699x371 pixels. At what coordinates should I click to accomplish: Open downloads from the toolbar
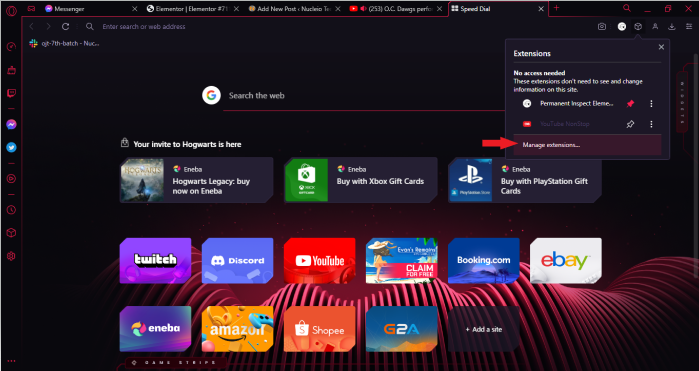(x=671, y=27)
